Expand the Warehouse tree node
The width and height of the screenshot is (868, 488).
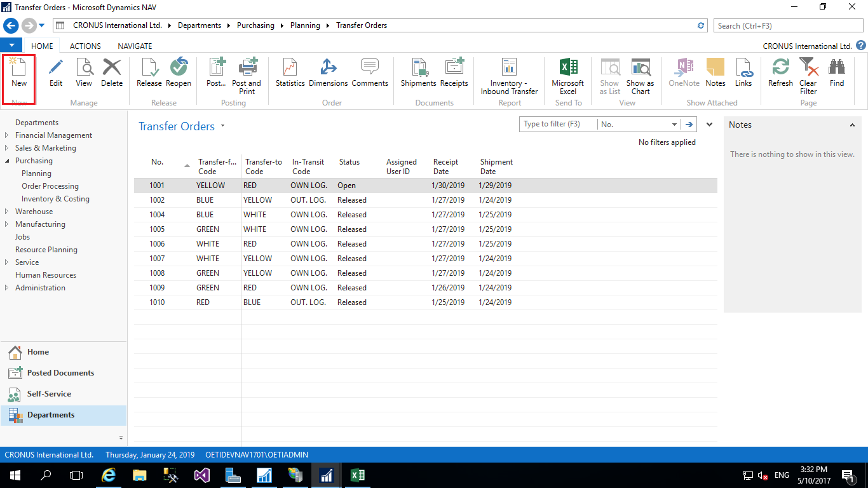(7, 212)
